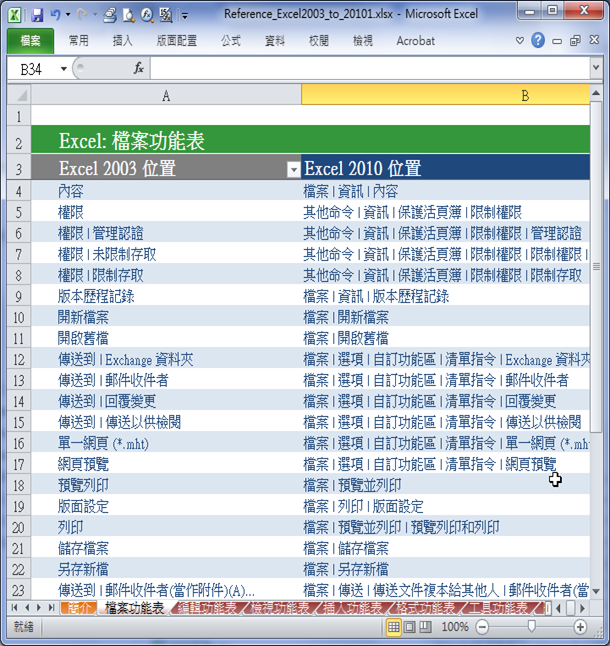Open the undo history dropdown arrow

click(68, 15)
